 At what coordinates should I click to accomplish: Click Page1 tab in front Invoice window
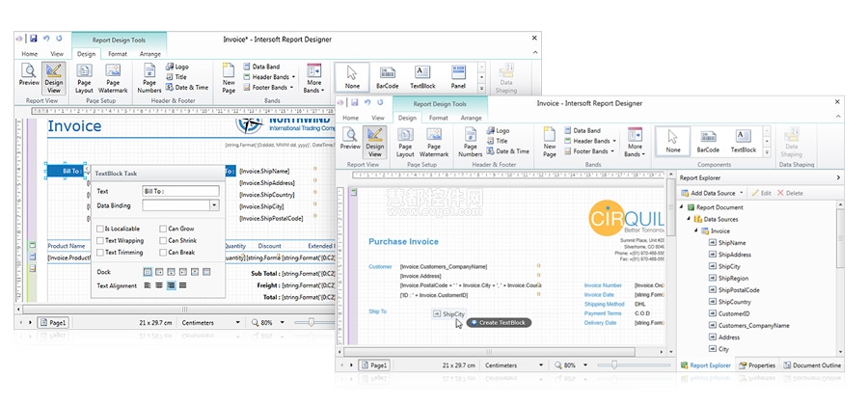374,365
